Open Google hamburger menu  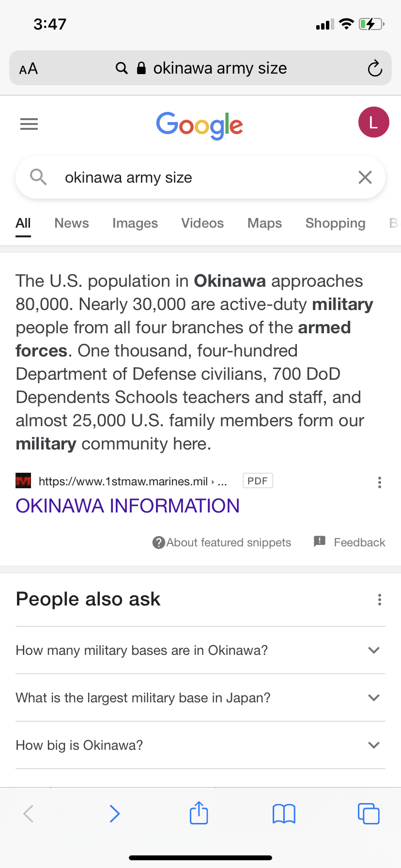29,124
